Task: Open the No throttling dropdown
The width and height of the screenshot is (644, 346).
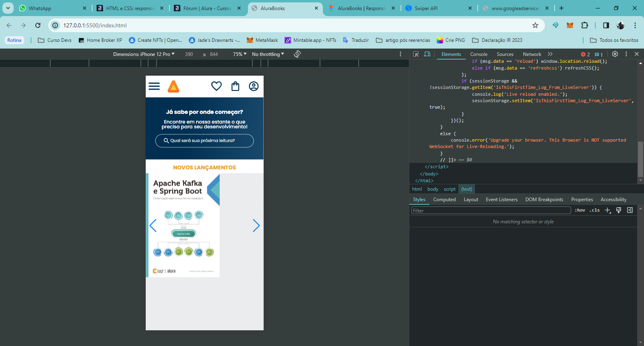Action: [268, 54]
